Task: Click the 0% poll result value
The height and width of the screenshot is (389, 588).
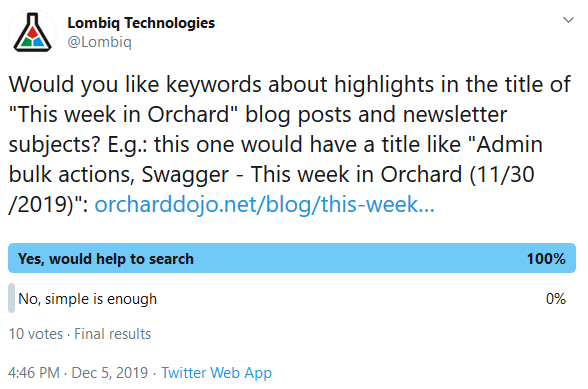Action: coord(556,299)
